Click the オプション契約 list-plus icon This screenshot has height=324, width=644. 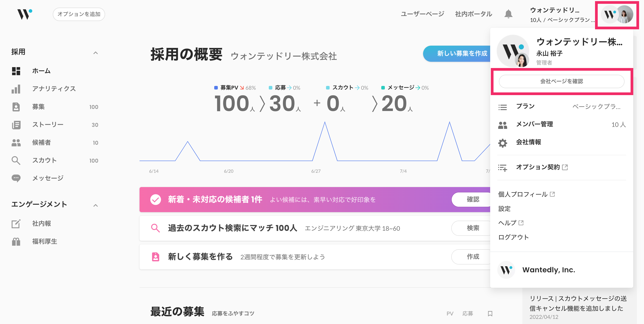tap(502, 168)
